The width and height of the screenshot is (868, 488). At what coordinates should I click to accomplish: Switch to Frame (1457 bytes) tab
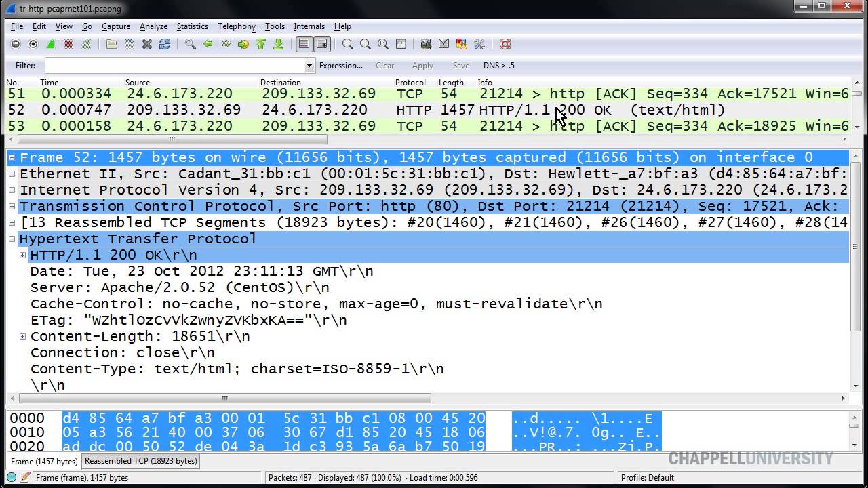[44, 462]
